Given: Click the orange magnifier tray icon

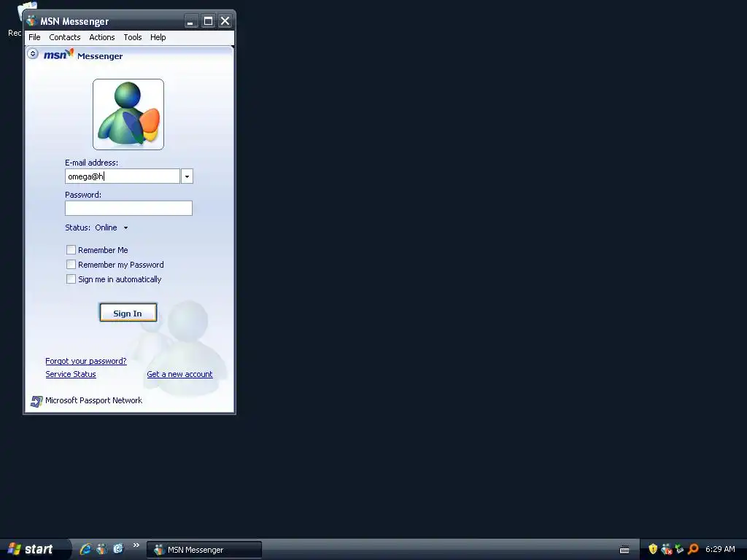Looking at the screenshot, I should [693, 549].
